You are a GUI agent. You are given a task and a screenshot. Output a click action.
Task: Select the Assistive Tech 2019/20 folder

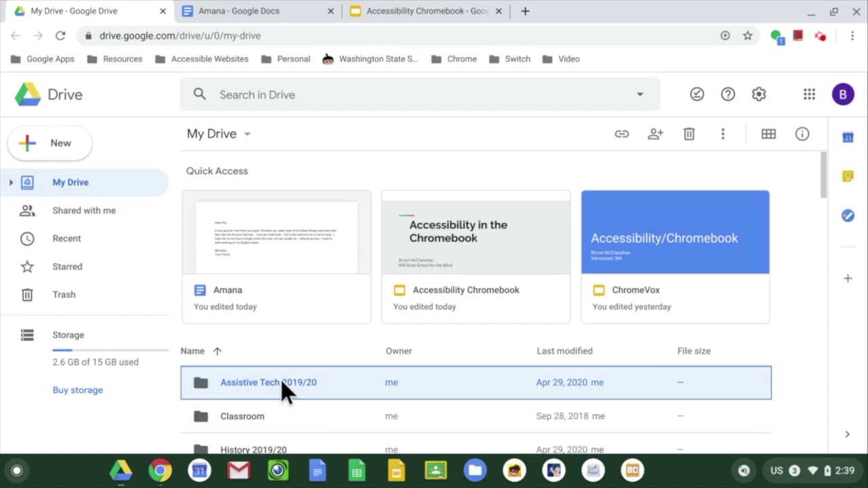point(475,383)
